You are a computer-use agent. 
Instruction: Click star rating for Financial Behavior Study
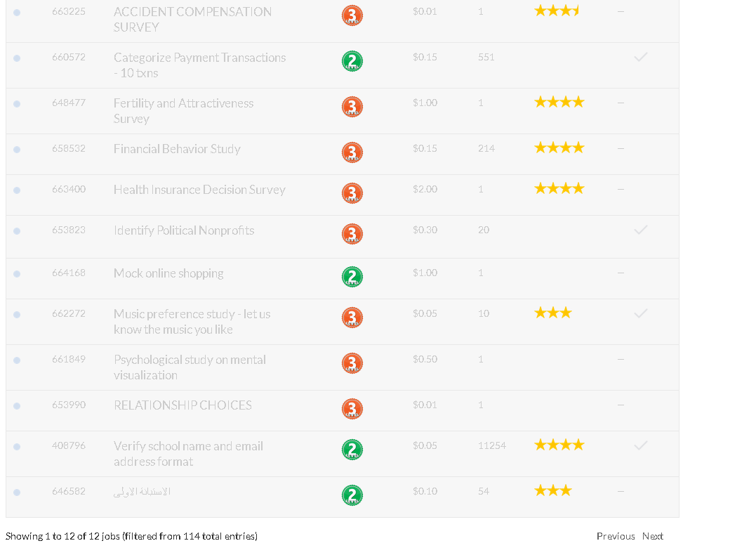tap(559, 148)
